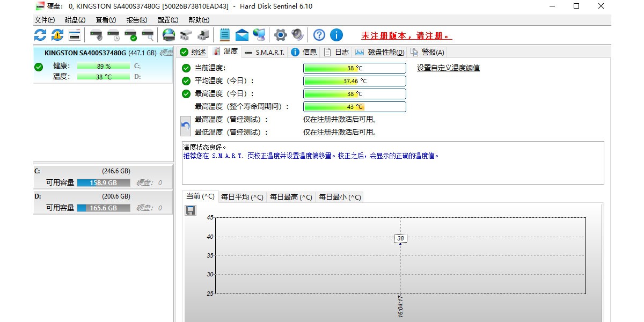Click the green health status check icon
This screenshot has width=644, height=322.
[39, 67]
